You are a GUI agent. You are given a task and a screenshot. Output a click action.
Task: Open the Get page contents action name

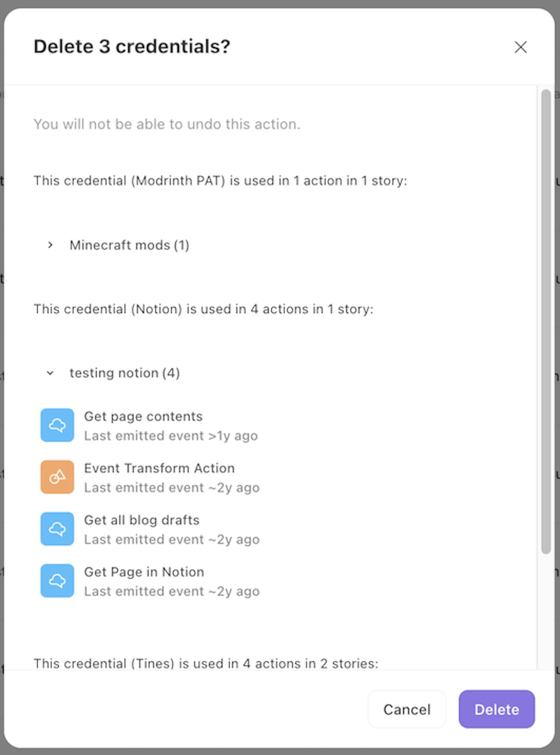pyautogui.click(x=143, y=416)
